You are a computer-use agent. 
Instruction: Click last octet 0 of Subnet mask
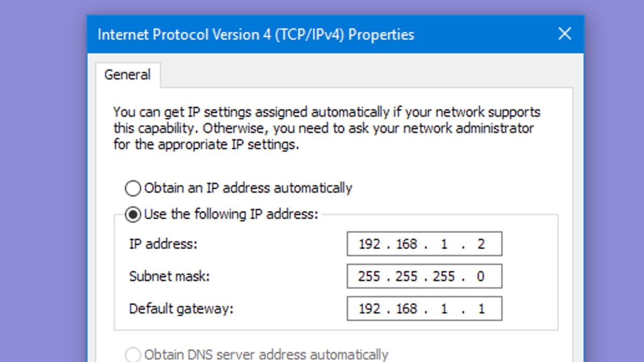pos(481,277)
